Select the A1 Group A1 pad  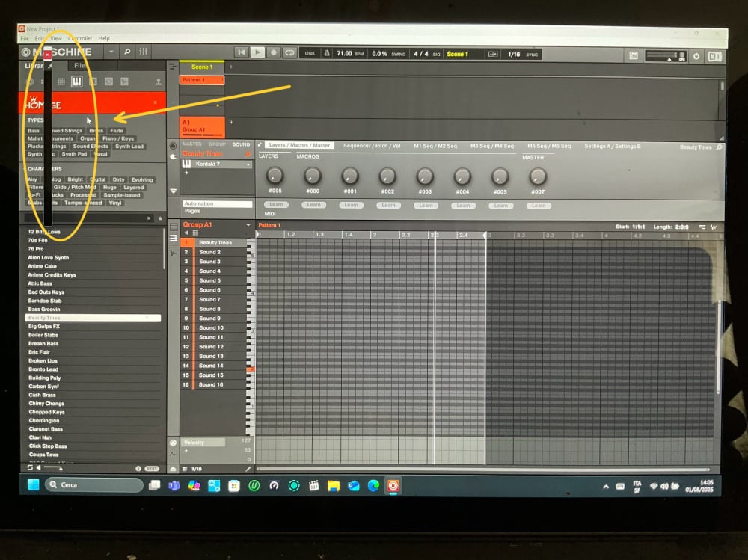pos(202,126)
